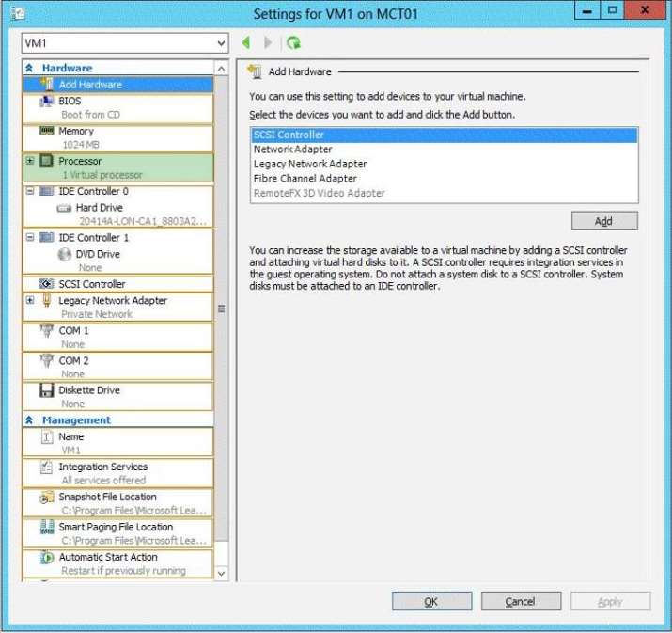Click the Add Hardware header icon in right pane
This screenshot has height=633, width=672.
click(255, 71)
